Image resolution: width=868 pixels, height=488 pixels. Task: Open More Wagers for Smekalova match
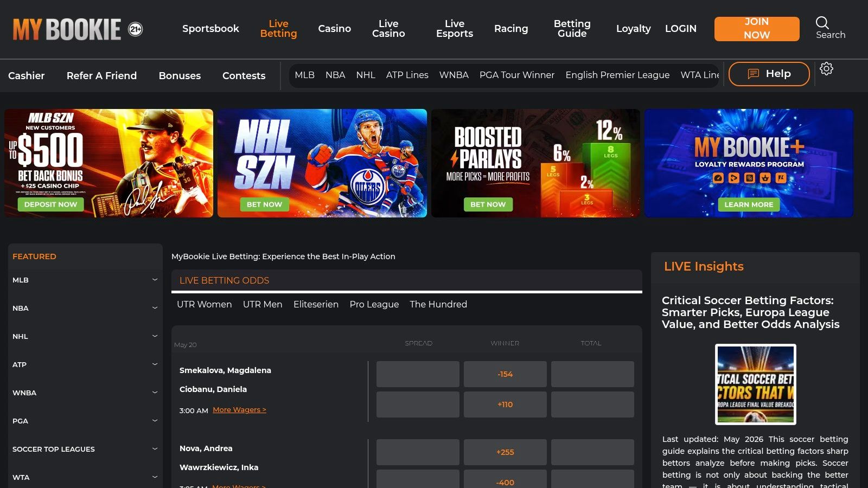click(239, 410)
